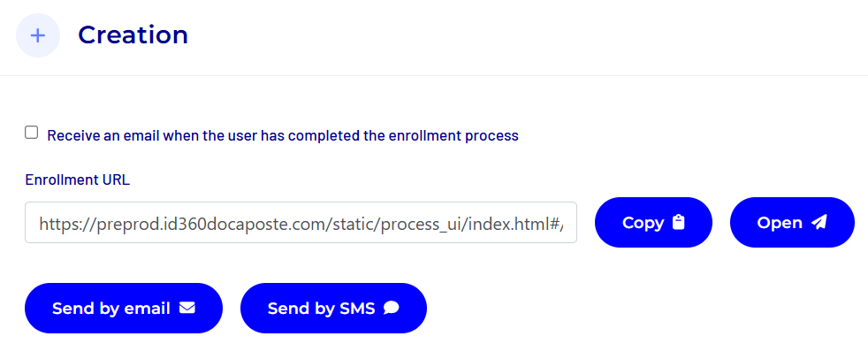The width and height of the screenshot is (868, 359).
Task: Click the Creation heading
Action: [x=133, y=34]
